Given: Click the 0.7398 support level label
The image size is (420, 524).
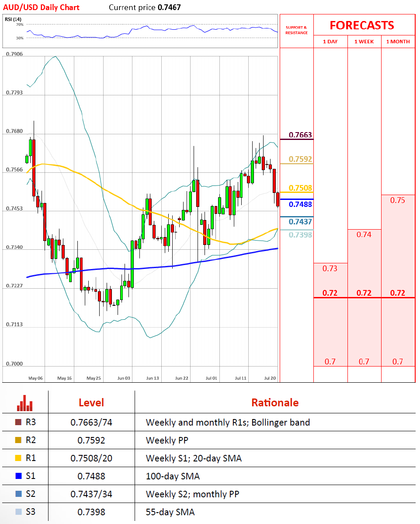Looking at the screenshot, I should coord(300,235).
